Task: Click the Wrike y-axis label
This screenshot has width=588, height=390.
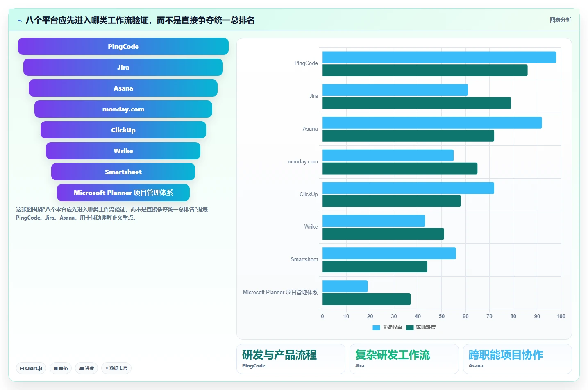Action: (311, 227)
